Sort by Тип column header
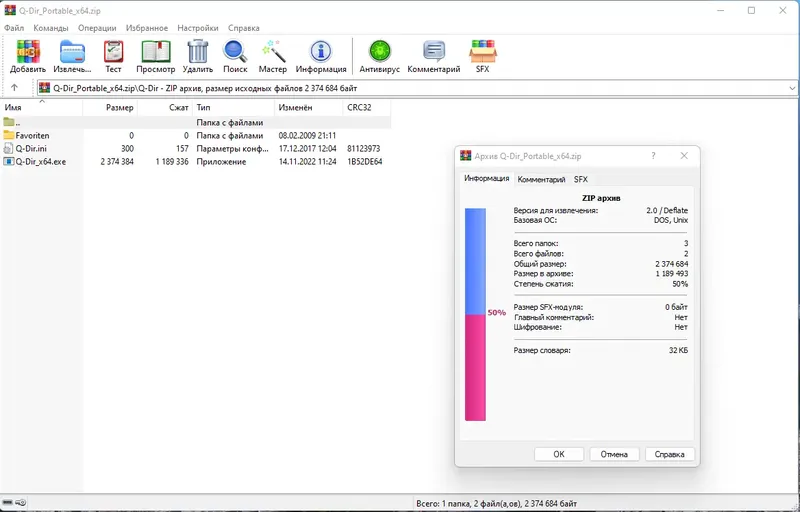 234,108
